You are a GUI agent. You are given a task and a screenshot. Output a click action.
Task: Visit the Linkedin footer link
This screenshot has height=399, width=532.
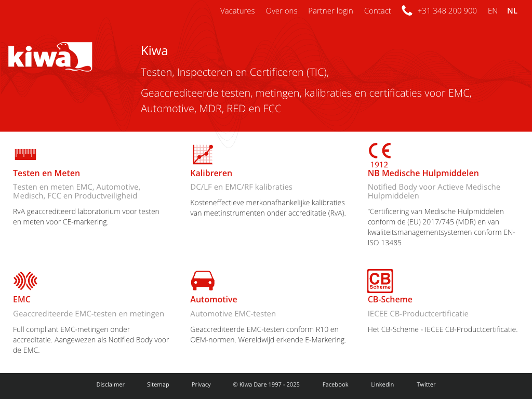[382, 384]
